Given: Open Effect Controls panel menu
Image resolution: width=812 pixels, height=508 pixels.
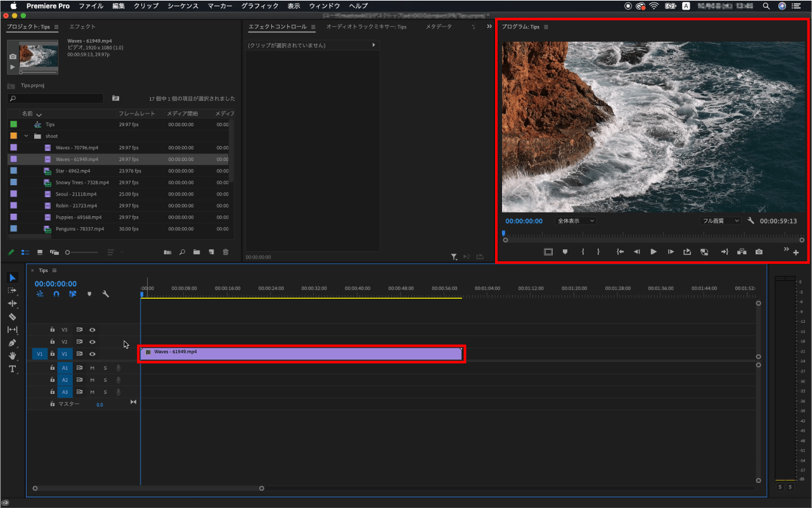Looking at the screenshot, I should pos(313,27).
